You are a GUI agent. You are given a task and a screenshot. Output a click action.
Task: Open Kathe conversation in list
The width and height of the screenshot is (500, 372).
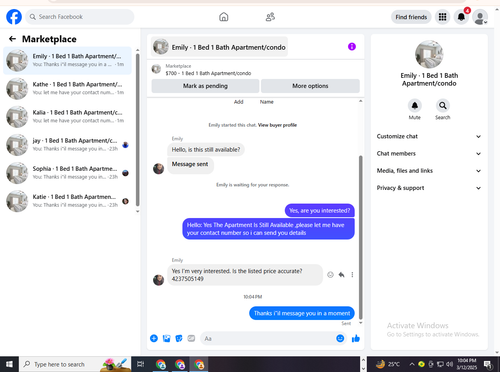[67, 88]
